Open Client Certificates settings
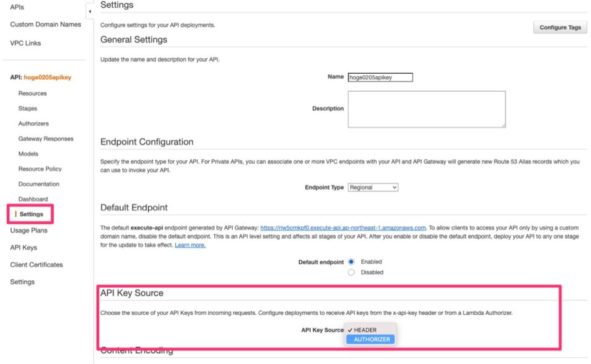The height and width of the screenshot is (364, 591). coord(35,264)
